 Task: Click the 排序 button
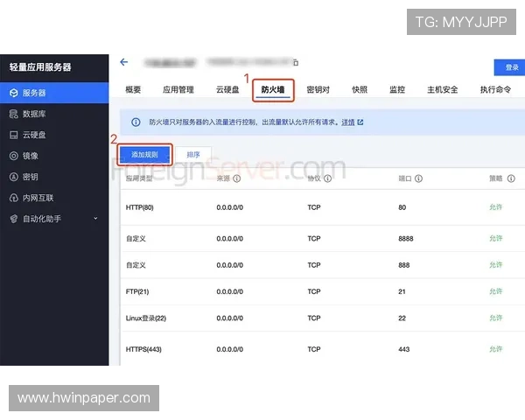193,154
